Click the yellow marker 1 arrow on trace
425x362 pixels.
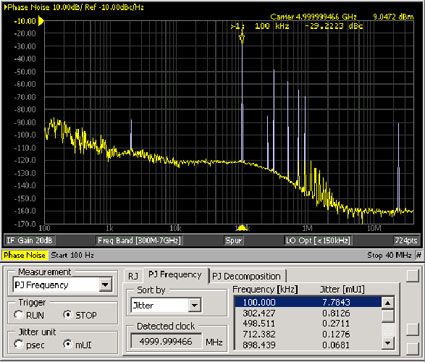click(242, 38)
